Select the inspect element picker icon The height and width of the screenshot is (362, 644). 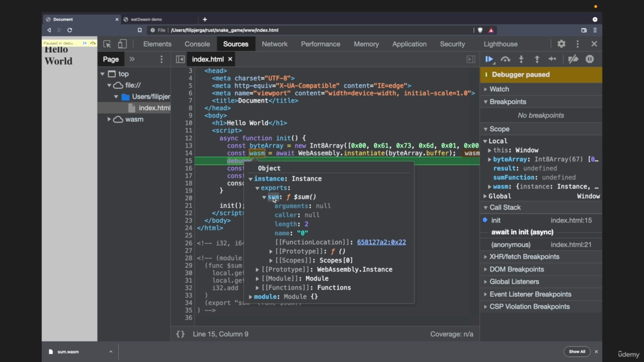pos(107,44)
